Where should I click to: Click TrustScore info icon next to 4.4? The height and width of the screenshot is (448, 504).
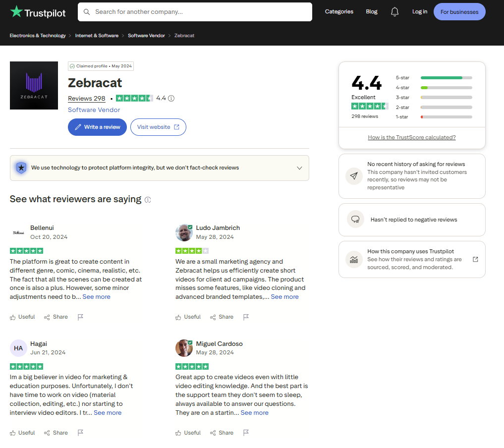click(171, 98)
